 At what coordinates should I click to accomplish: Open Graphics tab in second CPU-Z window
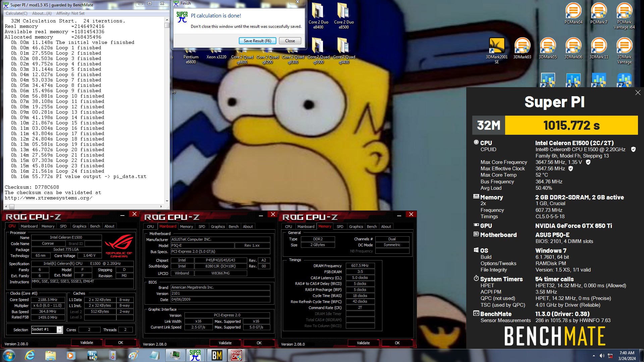218,227
